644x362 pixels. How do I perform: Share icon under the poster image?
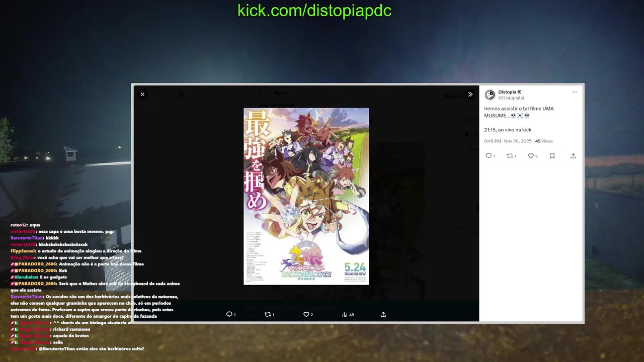pyautogui.click(x=383, y=314)
